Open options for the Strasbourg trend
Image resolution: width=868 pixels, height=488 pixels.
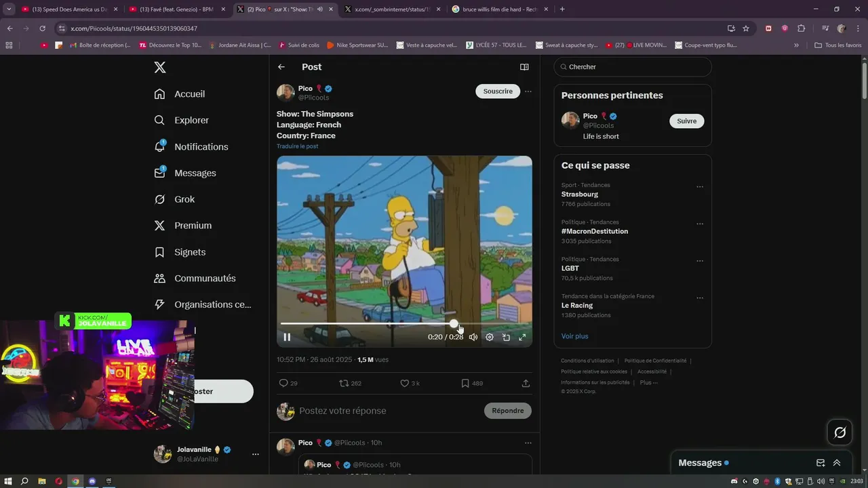coord(700,187)
